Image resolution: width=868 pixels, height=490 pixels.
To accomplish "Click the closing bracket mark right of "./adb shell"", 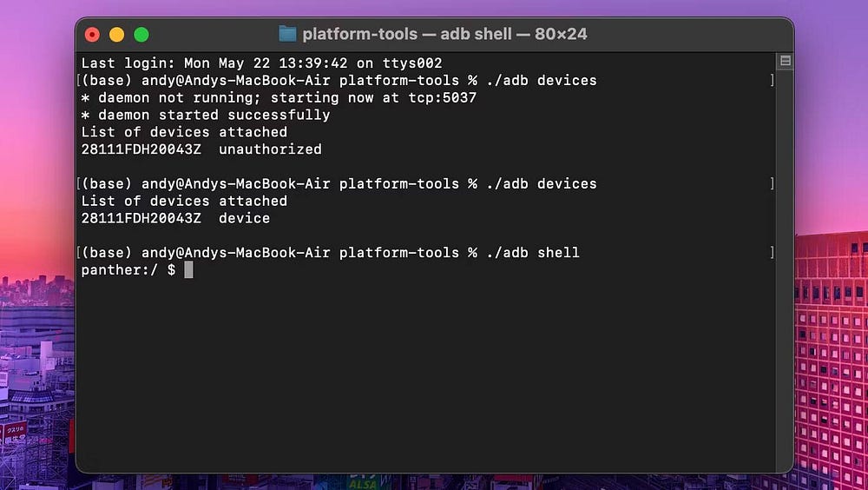I will pos(772,253).
